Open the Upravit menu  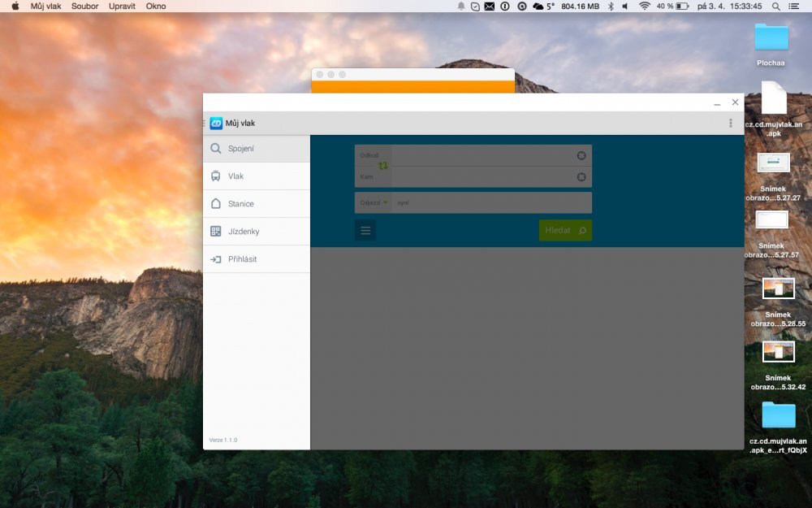122,6
